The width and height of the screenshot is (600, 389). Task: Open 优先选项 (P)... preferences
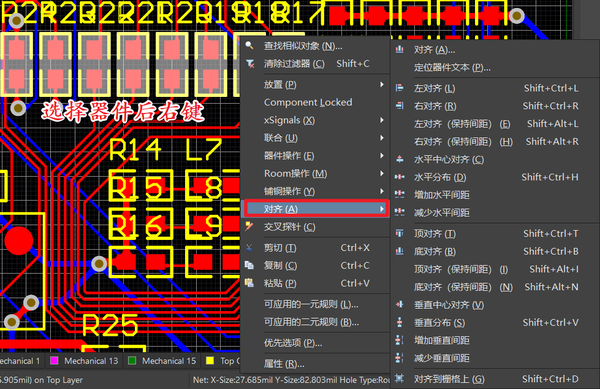293,343
